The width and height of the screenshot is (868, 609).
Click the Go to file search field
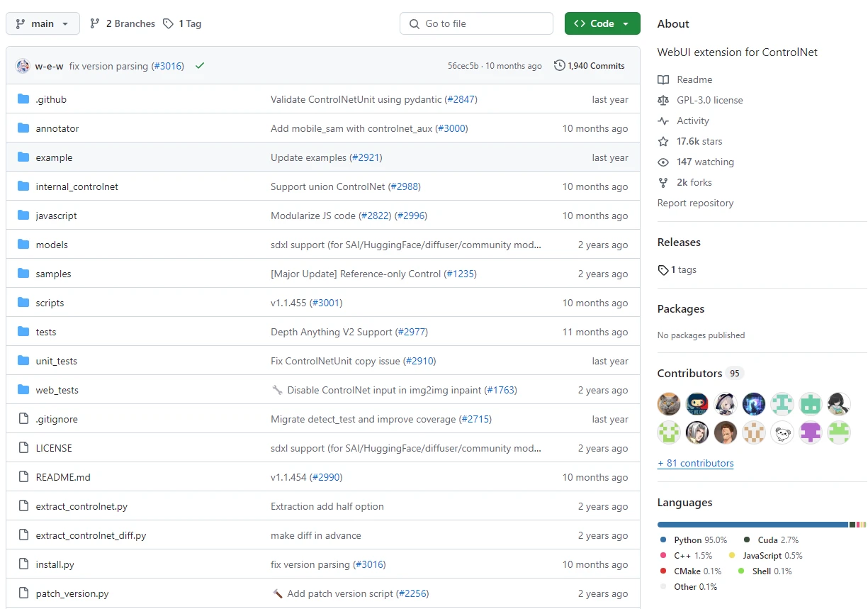[x=476, y=23]
